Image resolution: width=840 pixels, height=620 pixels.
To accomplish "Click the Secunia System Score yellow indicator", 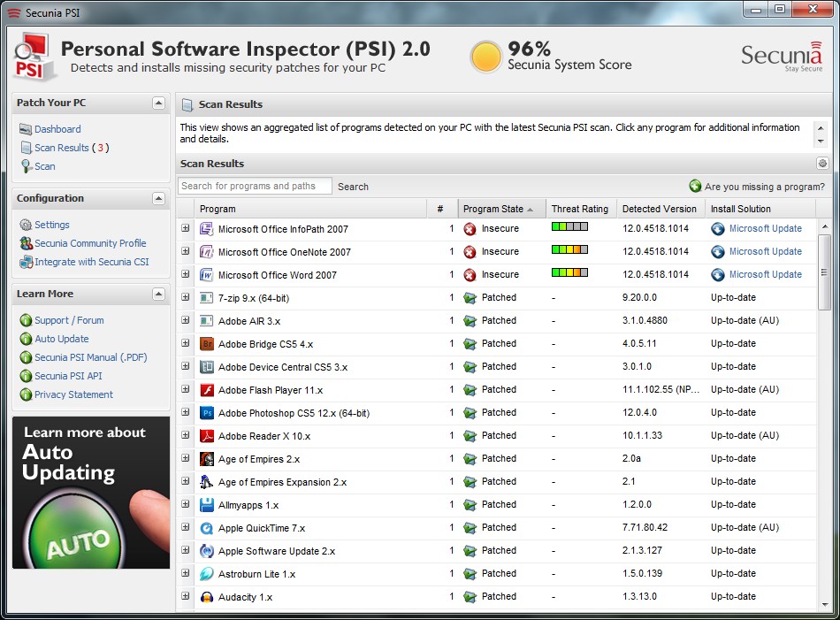I will tap(485, 57).
